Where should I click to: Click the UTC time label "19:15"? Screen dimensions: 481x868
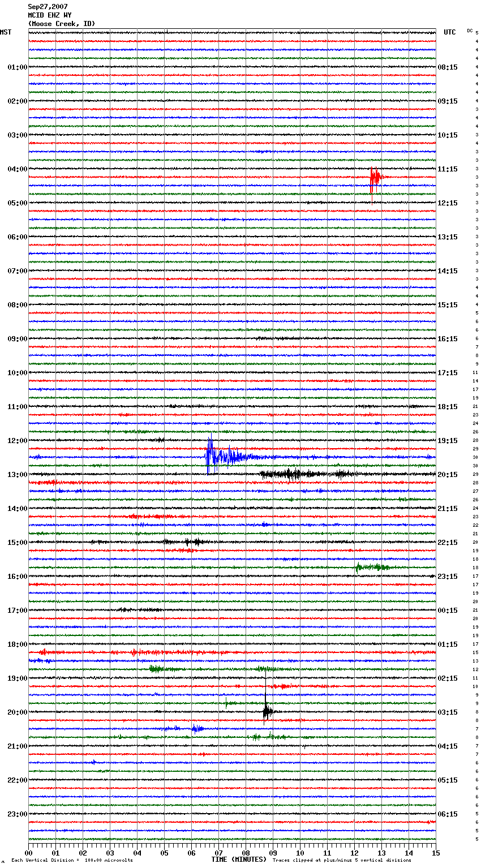pos(448,441)
